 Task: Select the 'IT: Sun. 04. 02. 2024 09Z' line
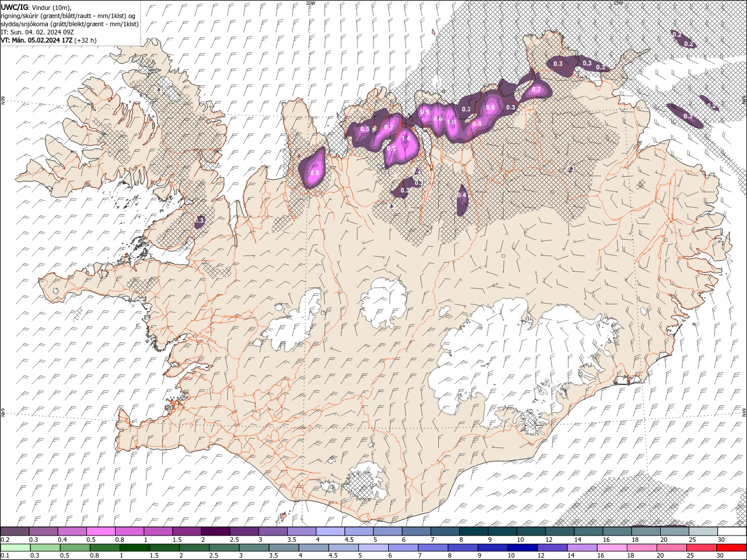37,32
